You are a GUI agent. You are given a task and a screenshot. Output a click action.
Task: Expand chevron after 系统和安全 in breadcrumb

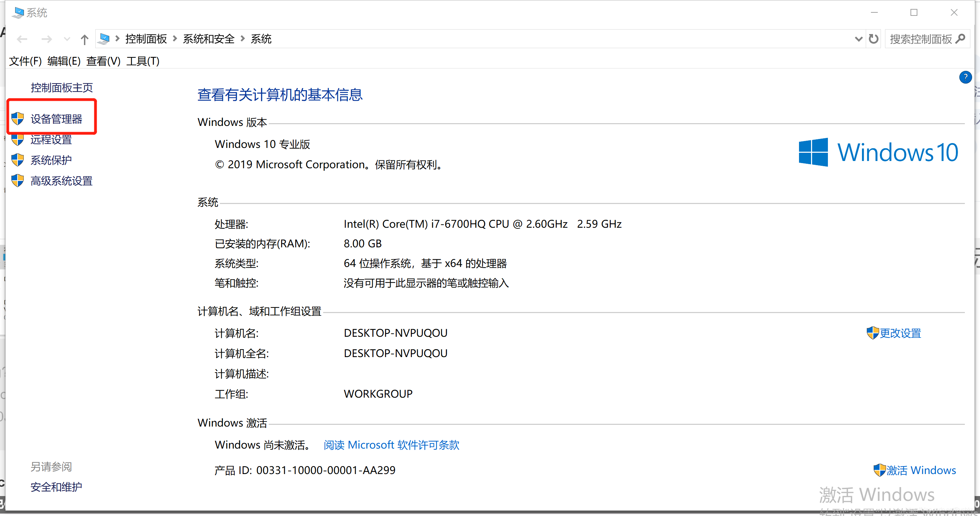[243, 39]
